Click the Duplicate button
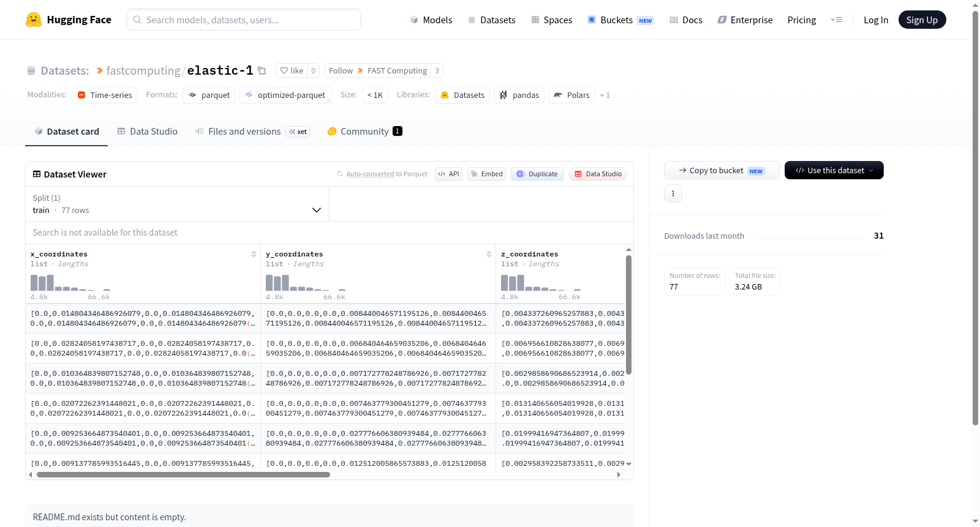The width and height of the screenshot is (980, 527). click(x=537, y=174)
